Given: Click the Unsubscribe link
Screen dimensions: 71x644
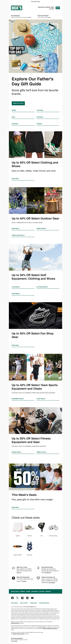Looking at the screenshot, I should click(33, 603).
